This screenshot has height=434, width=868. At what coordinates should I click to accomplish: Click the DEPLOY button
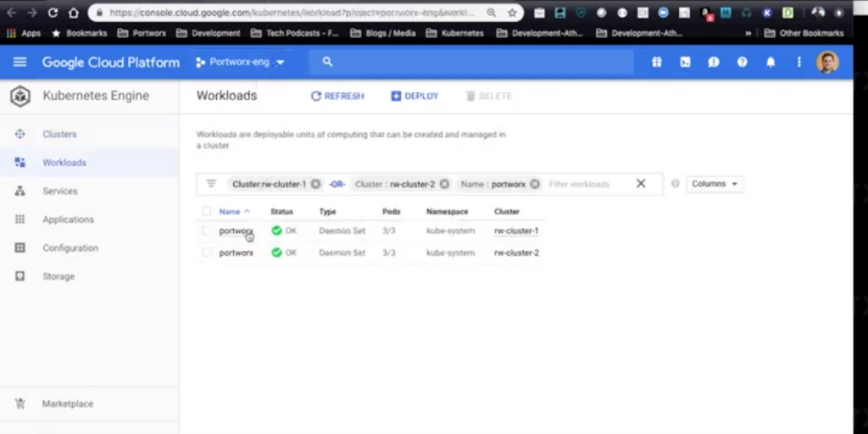tap(415, 96)
